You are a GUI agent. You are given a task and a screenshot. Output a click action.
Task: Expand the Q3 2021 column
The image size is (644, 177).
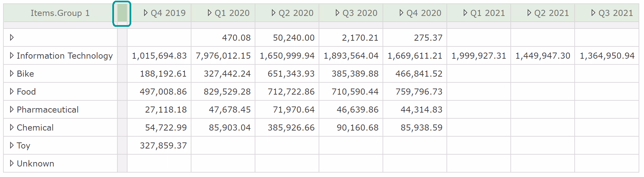[x=593, y=13]
